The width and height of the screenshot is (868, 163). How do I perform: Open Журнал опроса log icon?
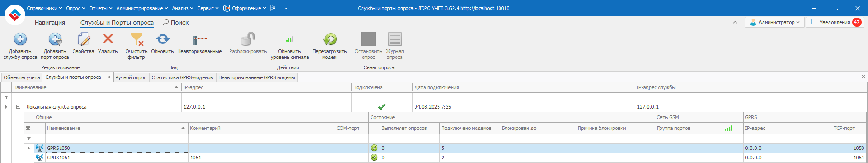click(395, 39)
